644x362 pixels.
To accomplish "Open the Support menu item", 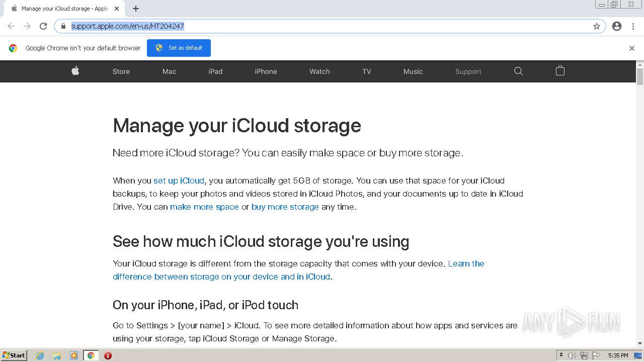I will (468, 71).
